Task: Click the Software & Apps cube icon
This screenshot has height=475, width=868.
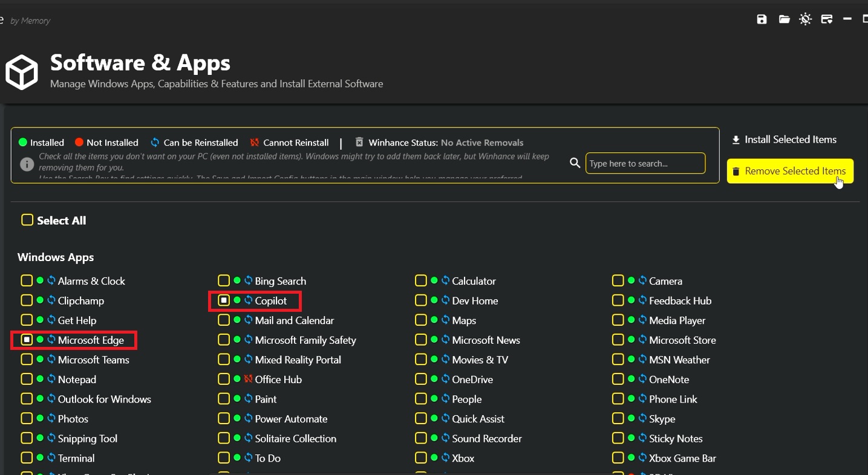Action: (22, 73)
